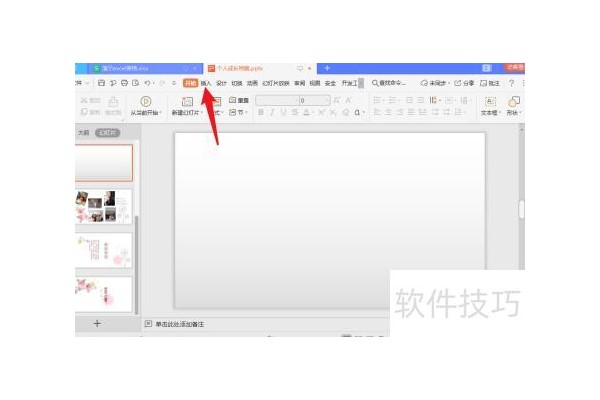Click the font size box showing 0
The image size is (600, 400).
point(315,100)
